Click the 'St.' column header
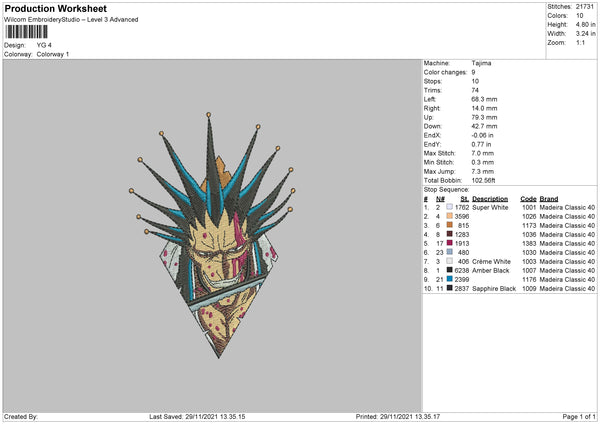Image resolution: width=600 pixels, height=424 pixels. pos(465,199)
